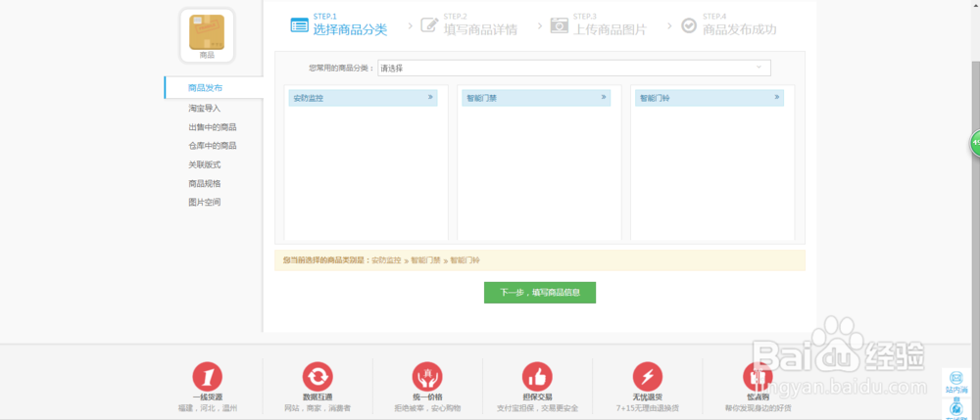Screen dimensions: 980x420
Task: Click the 担保交易 thumbs-up icon
Action: 537,377
